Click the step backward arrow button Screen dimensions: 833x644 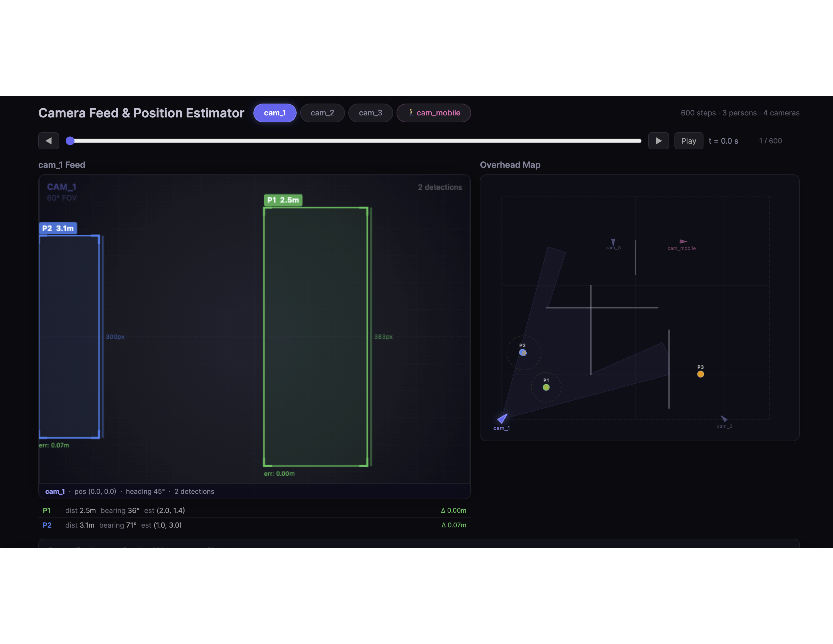pyautogui.click(x=48, y=141)
